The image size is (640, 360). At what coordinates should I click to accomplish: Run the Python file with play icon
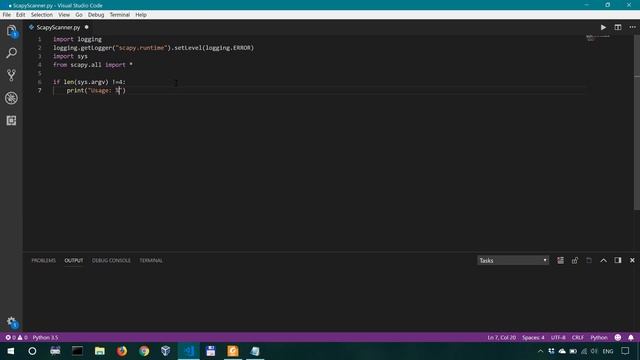click(x=603, y=27)
